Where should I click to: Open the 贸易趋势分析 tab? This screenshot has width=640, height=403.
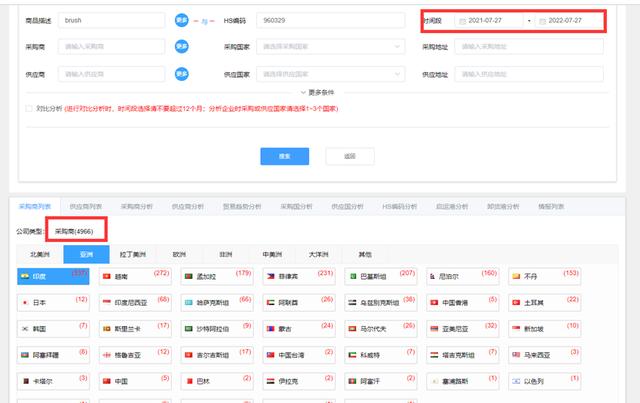[x=241, y=207]
